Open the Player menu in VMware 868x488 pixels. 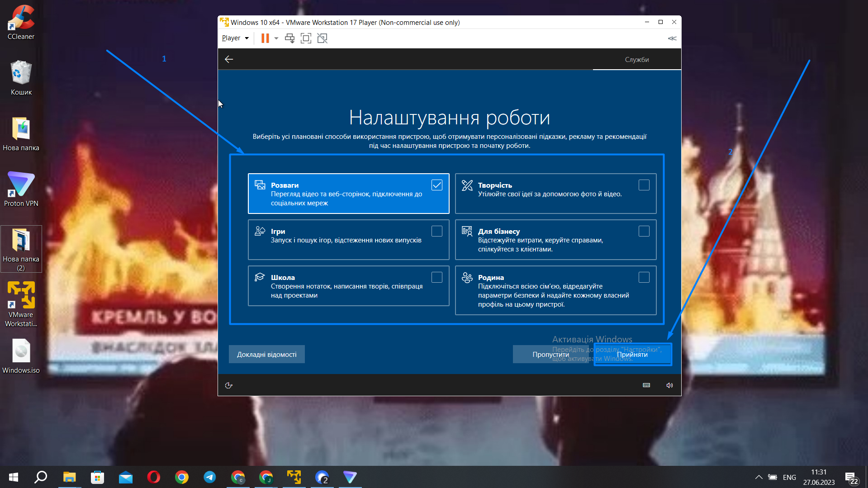point(235,38)
